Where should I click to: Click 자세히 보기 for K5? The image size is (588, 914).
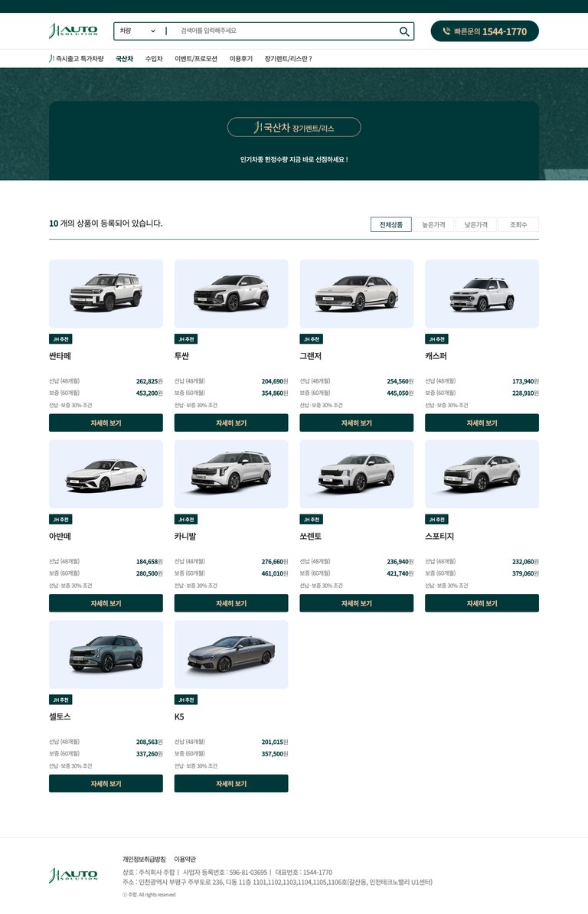tap(230, 783)
